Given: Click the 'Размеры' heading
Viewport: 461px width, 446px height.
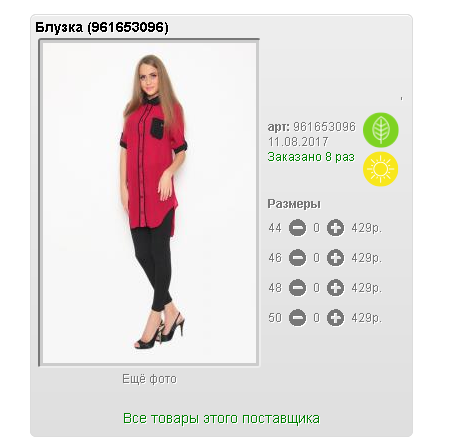Looking at the screenshot, I should point(294,204).
